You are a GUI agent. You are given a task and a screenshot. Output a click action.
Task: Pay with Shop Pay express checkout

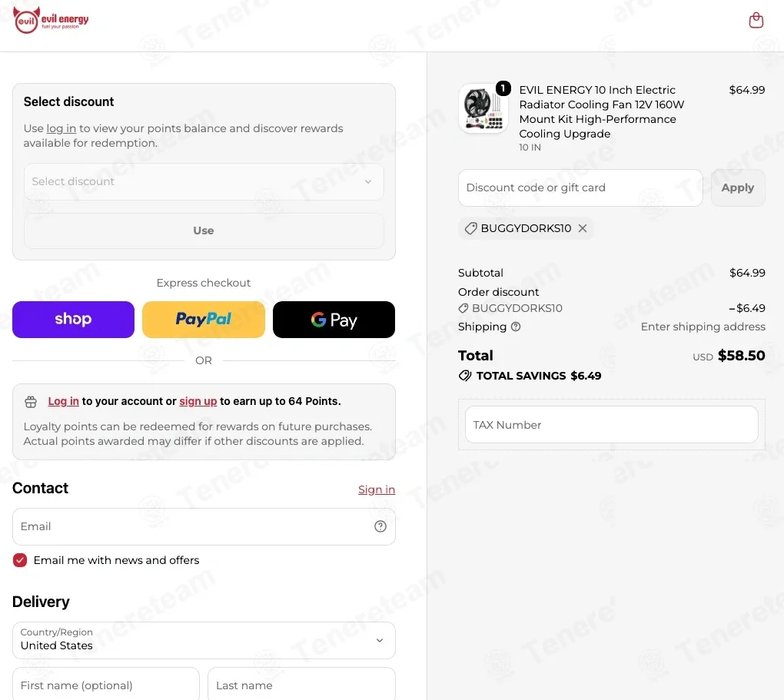tap(74, 320)
